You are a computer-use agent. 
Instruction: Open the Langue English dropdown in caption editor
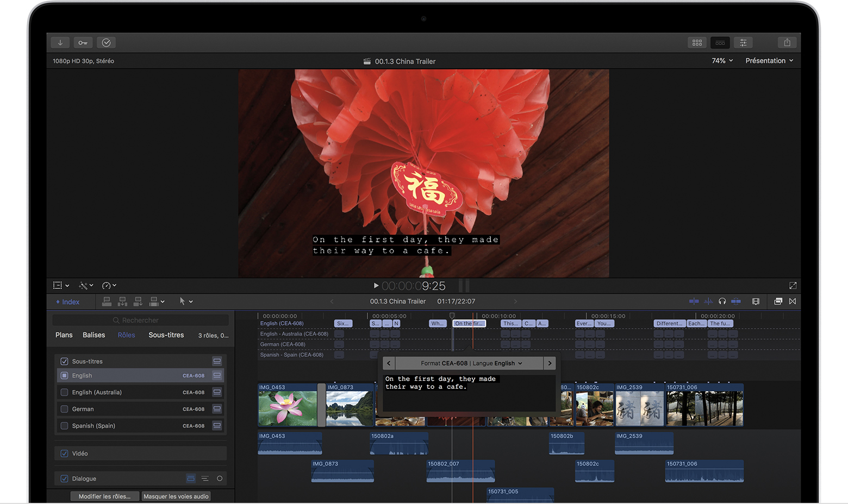click(x=497, y=363)
